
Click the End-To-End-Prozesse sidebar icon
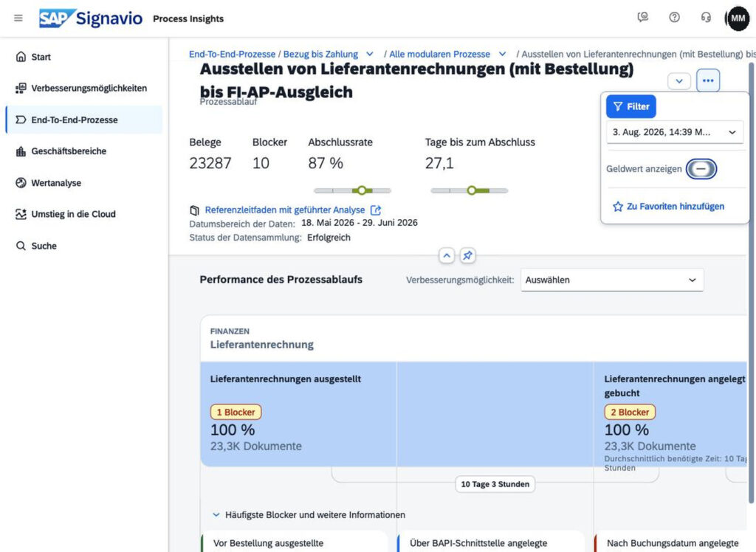coord(21,120)
